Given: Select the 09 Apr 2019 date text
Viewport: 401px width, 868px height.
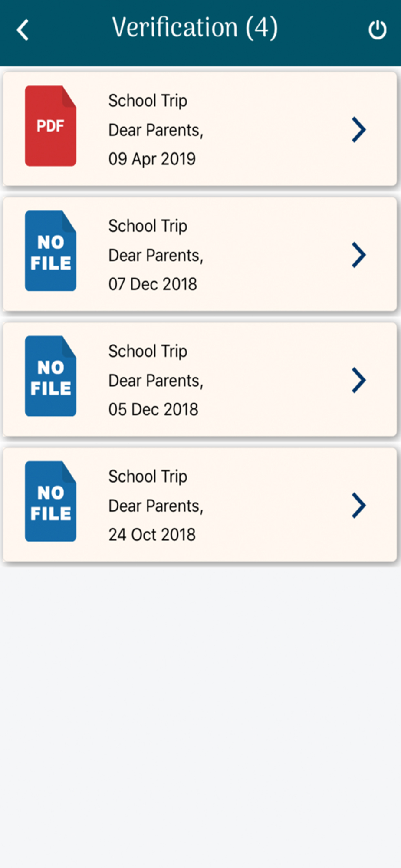Looking at the screenshot, I should pyautogui.click(x=152, y=159).
